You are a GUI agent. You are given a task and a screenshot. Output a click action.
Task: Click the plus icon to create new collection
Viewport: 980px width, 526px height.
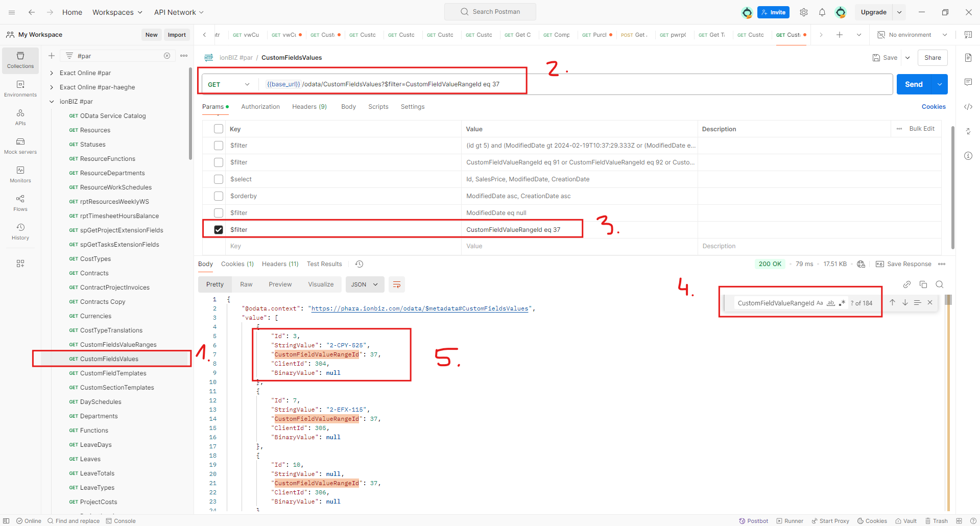(x=52, y=56)
